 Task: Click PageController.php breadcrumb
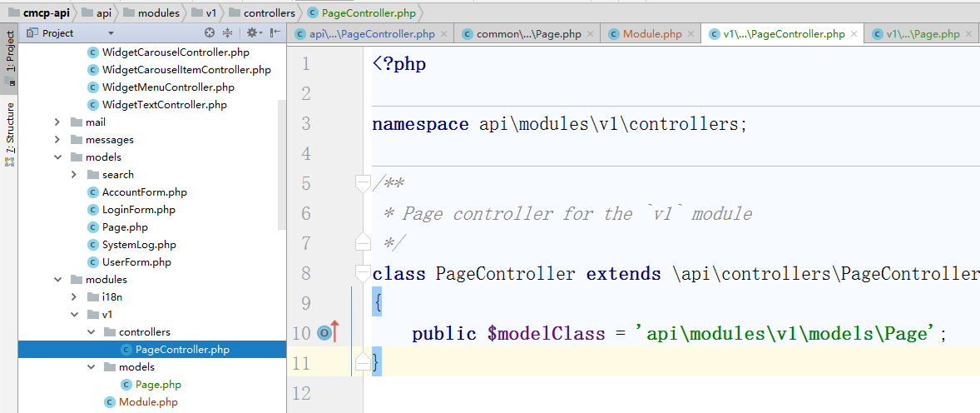coord(362,12)
